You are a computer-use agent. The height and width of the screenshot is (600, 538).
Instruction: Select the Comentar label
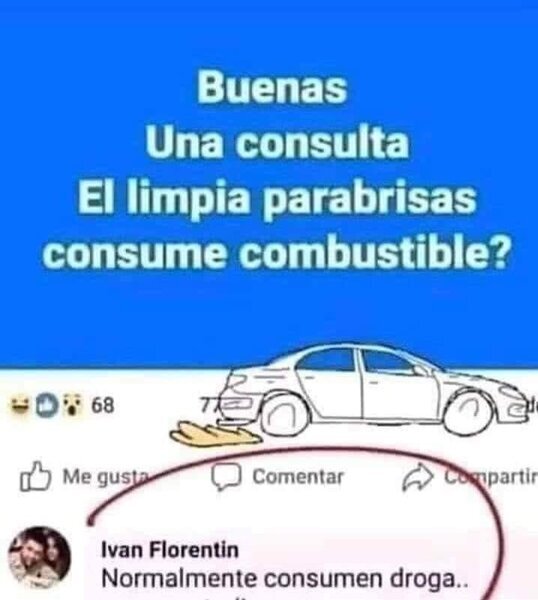[298, 476]
